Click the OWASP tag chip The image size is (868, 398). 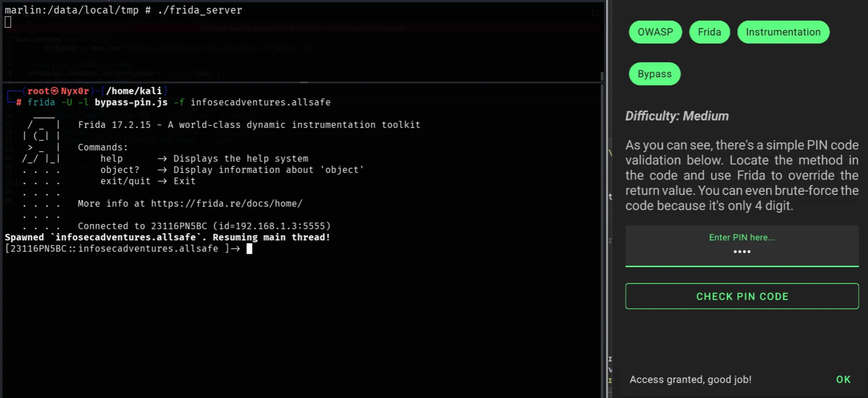655,32
